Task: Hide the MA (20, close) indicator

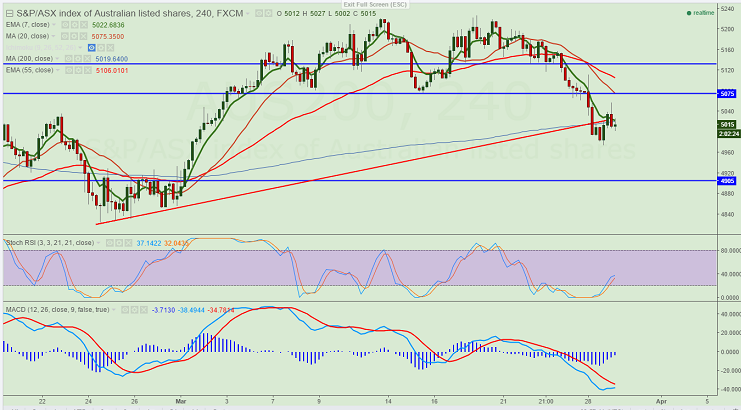Action: coord(65,36)
